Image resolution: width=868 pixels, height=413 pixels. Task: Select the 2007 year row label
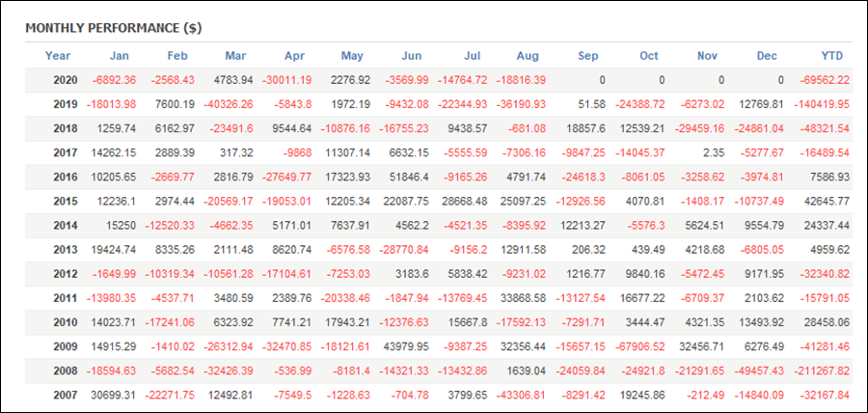tap(66, 396)
